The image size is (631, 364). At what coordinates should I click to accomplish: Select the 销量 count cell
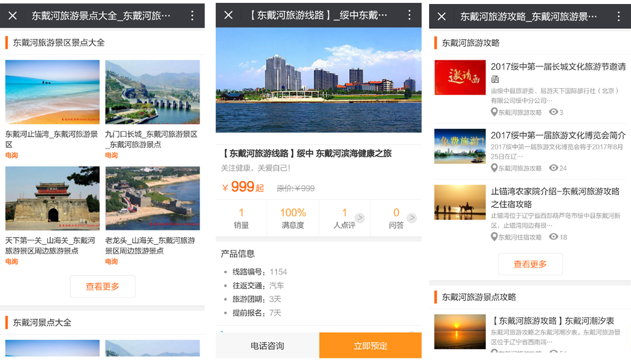(241, 218)
